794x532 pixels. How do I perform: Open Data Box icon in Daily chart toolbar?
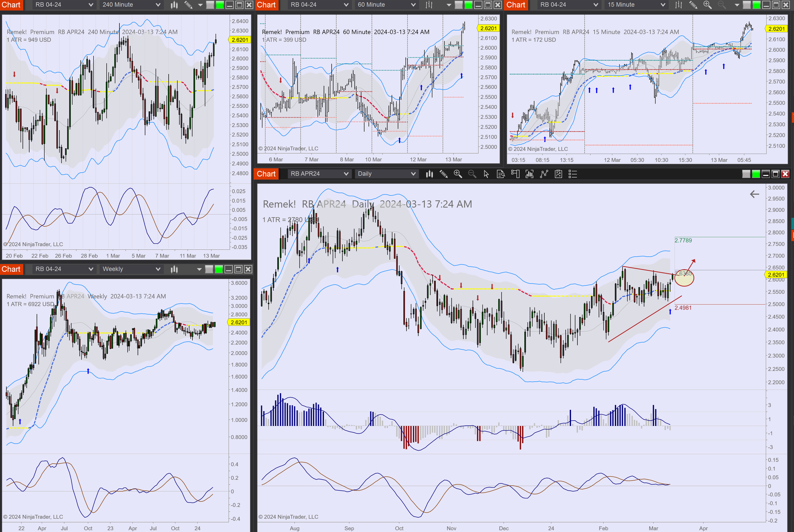point(501,174)
